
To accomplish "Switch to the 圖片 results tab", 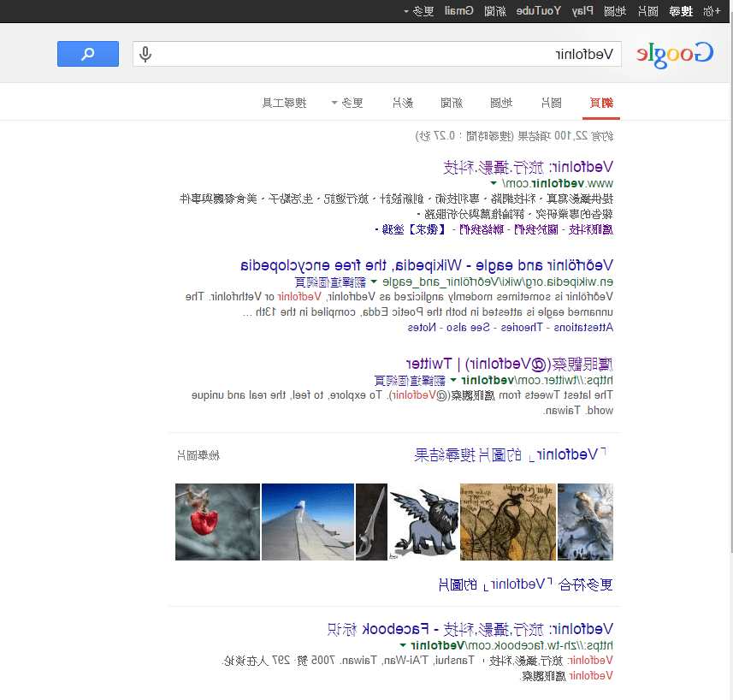I will [551, 103].
